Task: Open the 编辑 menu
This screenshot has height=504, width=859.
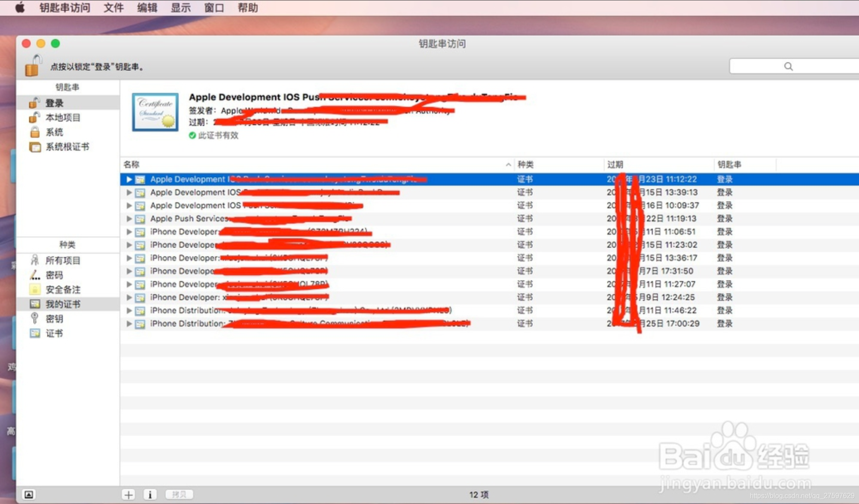Action: [x=147, y=8]
